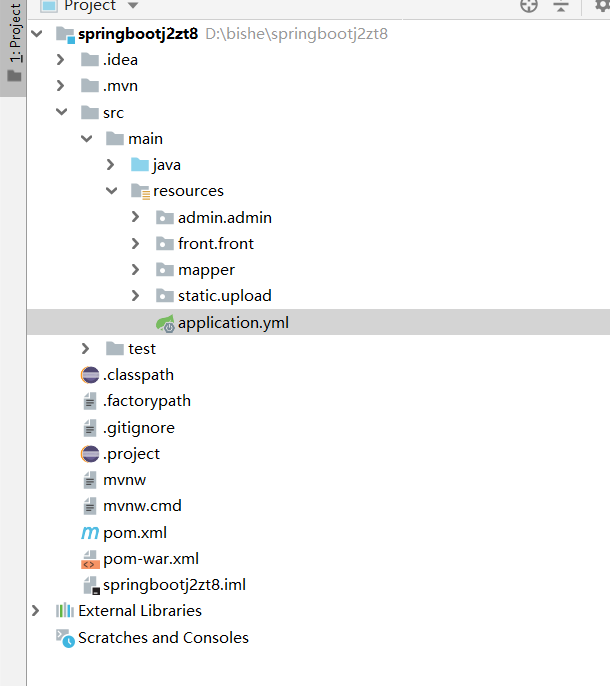Open the Project view dropdown

(x=133, y=6)
